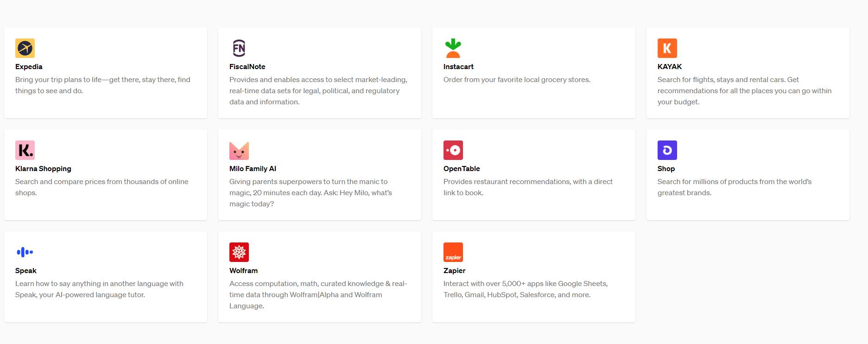The width and height of the screenshot is (868, 344).
Task: Open the Expedia title link
Action: tap(29, 67)
